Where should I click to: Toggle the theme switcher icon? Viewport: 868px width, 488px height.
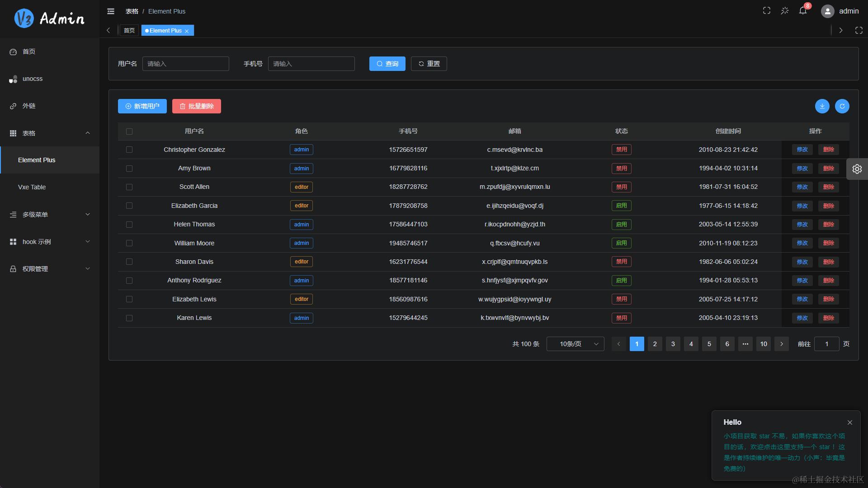coord(785,11)
